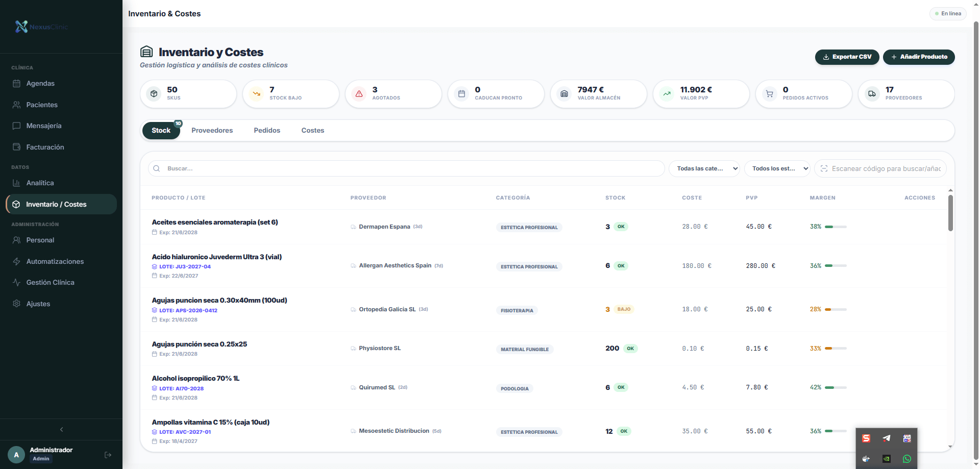Viewport: 980px width, 469px height.
Task: Click the 38% margin bar for Aceites esenciales
Action: pyautogui.click(x=836, y=227)
